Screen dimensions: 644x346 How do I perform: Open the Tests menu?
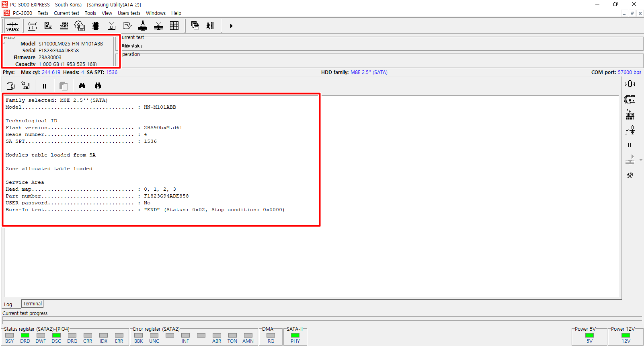(x=43, y=13)
